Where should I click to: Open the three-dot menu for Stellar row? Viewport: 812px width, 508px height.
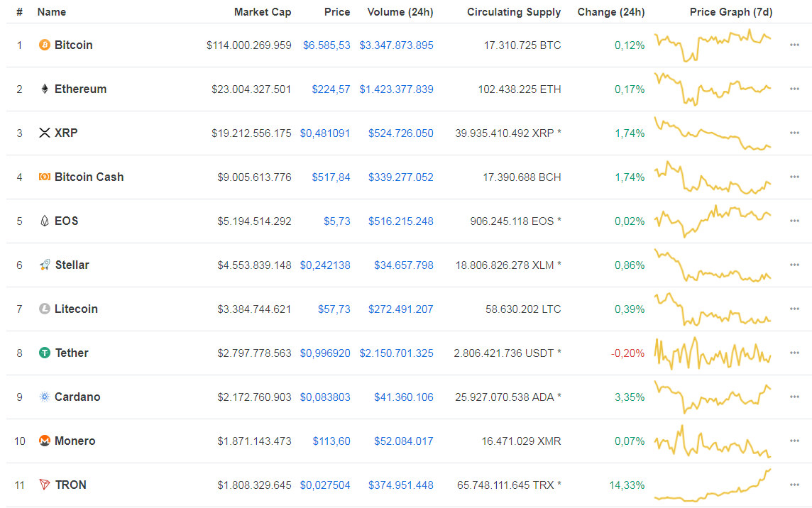point(794,265)
